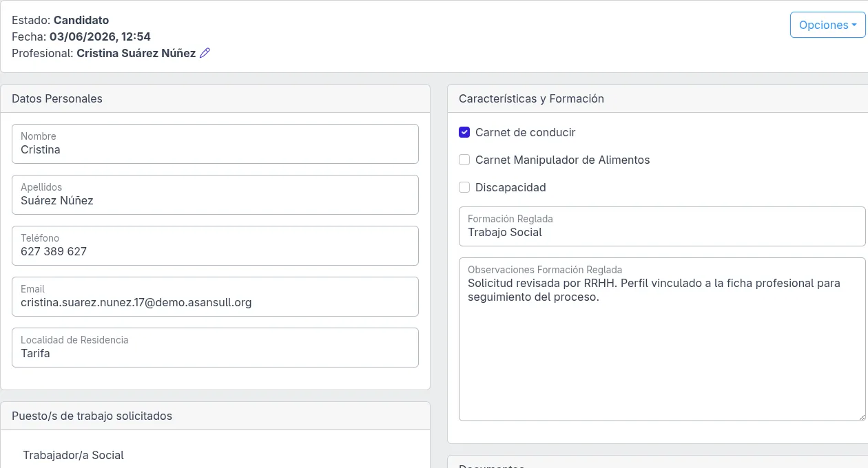Click into the Nombre field

point(215,144)
